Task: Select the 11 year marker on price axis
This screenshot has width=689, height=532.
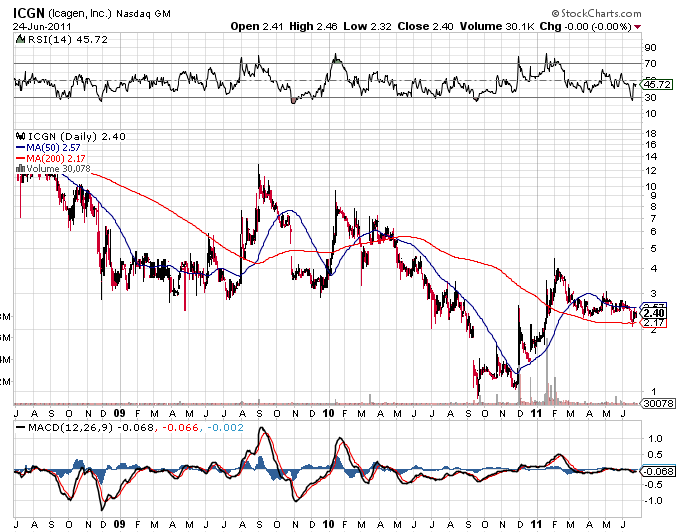Action: pos(536,412)
